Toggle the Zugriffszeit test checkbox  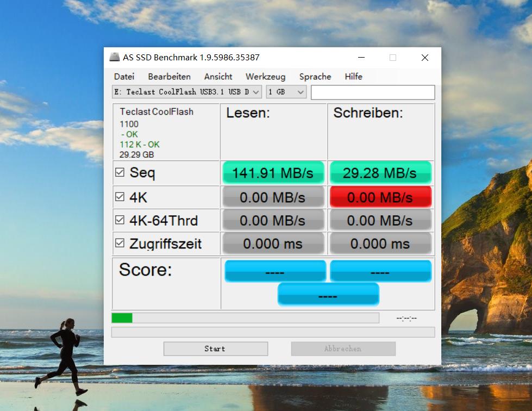pyautogui.click(x=121, y=244)
